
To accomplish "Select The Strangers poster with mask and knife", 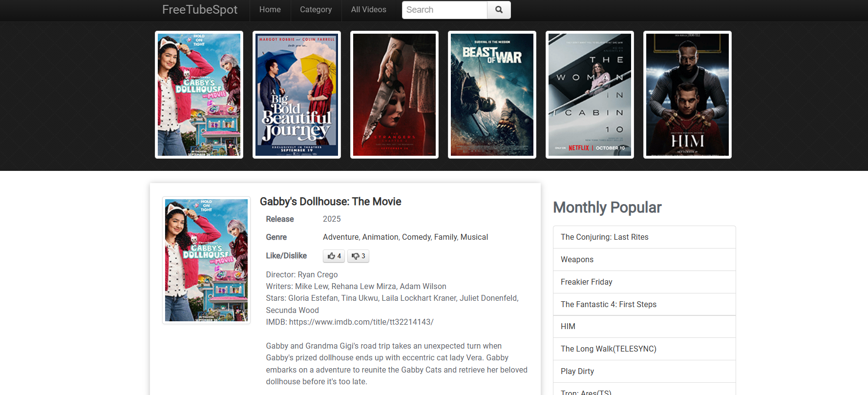I will pyautogui.click(x=394, y=95).
